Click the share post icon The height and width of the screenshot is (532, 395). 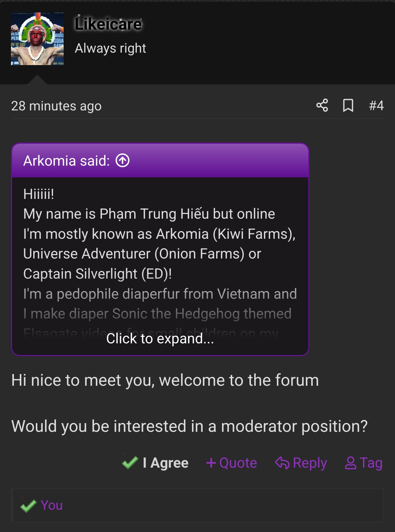[322, 105]
